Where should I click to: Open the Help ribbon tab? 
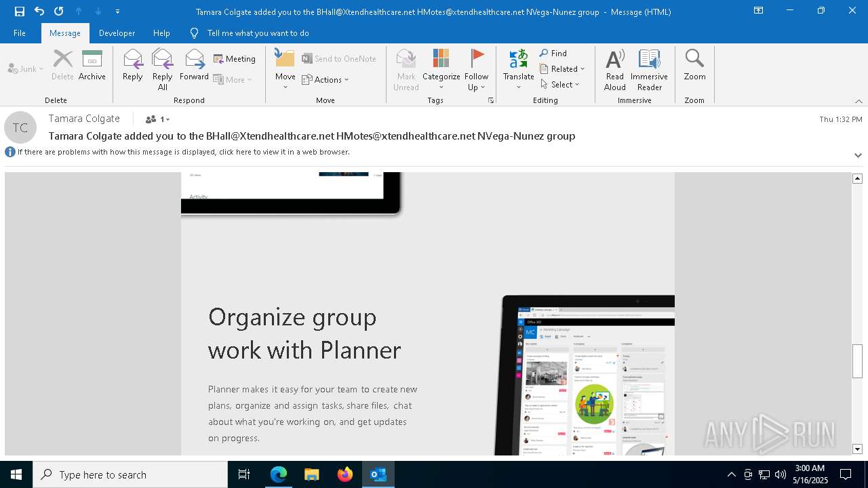point(161,33)
